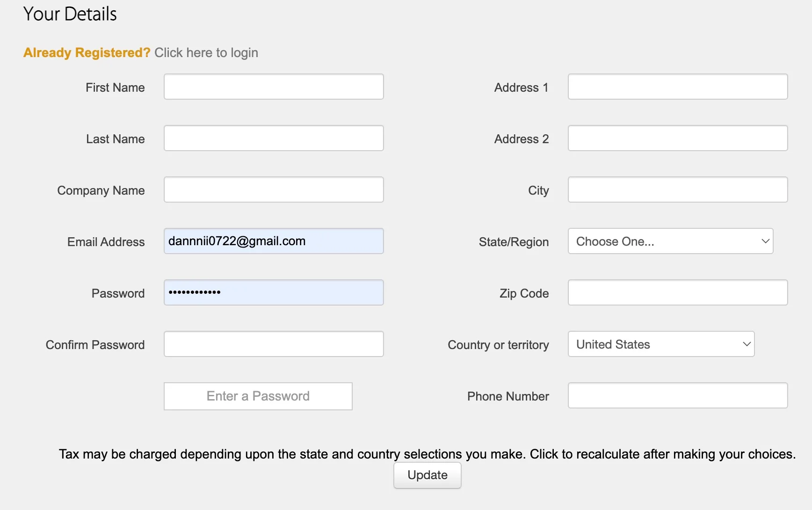Select the Confirm Password field
Viewport: 812px width, 510px height.
[x=274, y=344]
